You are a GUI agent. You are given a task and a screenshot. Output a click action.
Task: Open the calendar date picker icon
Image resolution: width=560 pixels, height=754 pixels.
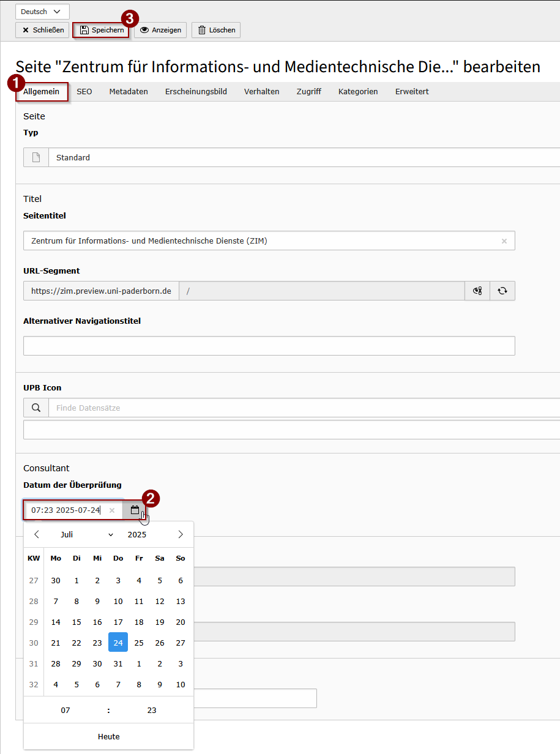pos(135,510)
